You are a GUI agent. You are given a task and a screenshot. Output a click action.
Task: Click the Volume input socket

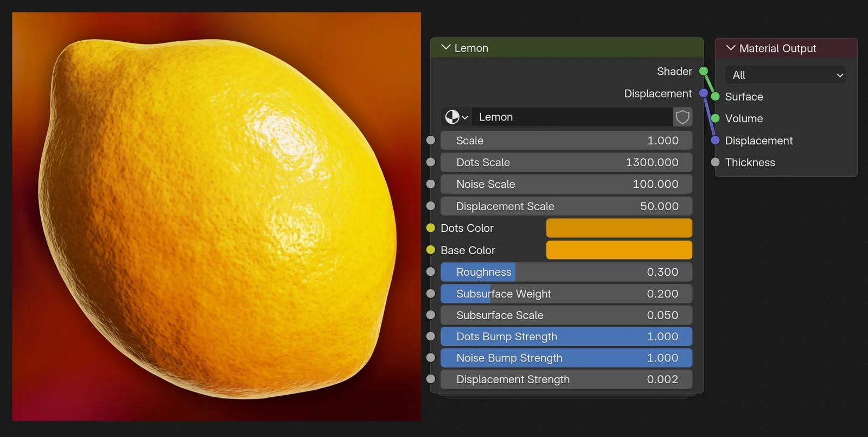[x=716, y=118]
